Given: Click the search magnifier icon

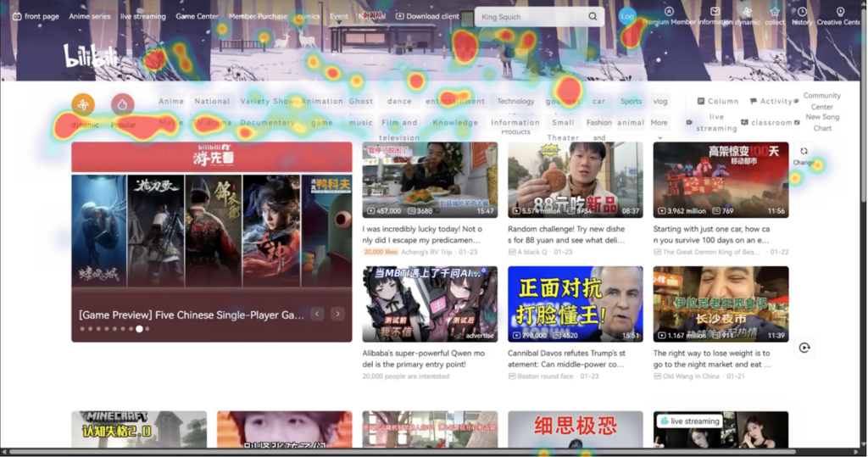Looking at the screenshot, I should (x=593, y=17).
